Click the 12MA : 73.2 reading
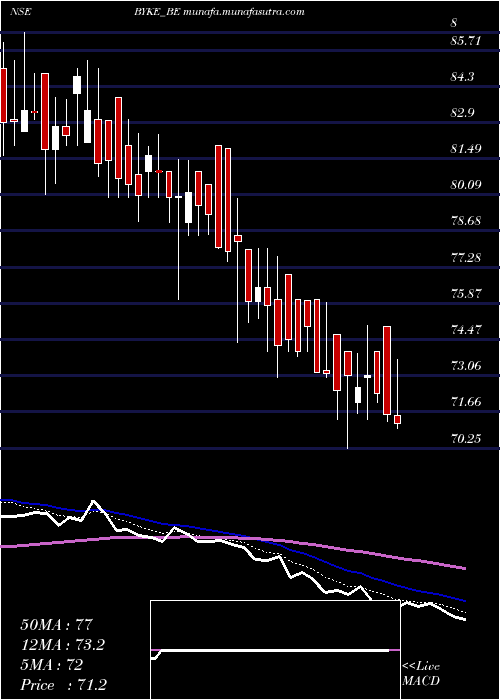Screen dimensions: 500x700 [65, 645]
